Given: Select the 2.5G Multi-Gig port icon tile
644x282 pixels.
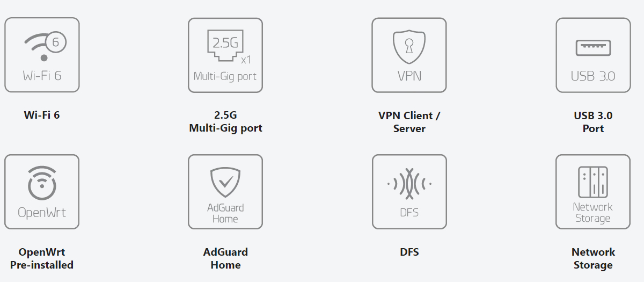Looking at the screenshot, I should [x=225, y=55].
